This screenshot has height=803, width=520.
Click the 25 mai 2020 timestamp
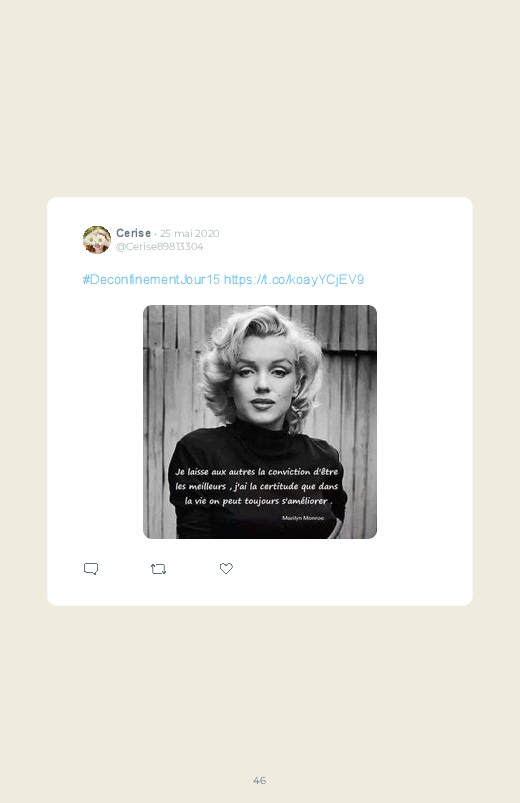point(190,234)
